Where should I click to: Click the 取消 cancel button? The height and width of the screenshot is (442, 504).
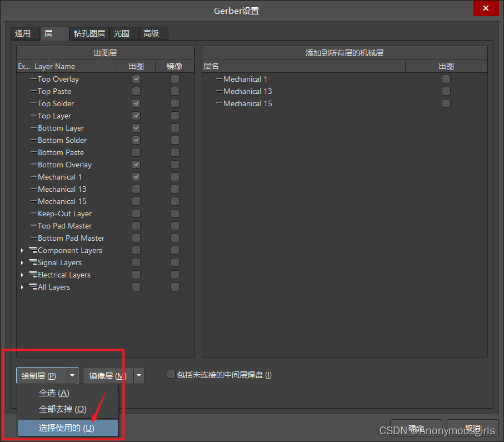point(472,429)
